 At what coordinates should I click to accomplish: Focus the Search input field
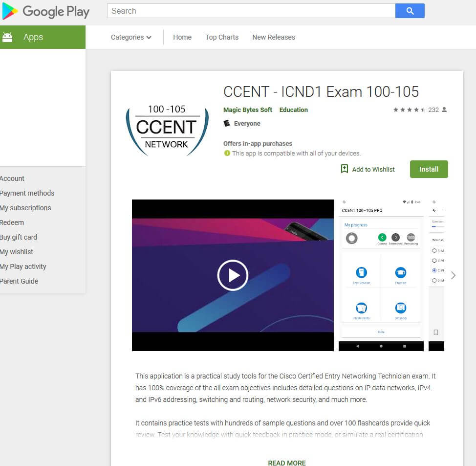251,11
